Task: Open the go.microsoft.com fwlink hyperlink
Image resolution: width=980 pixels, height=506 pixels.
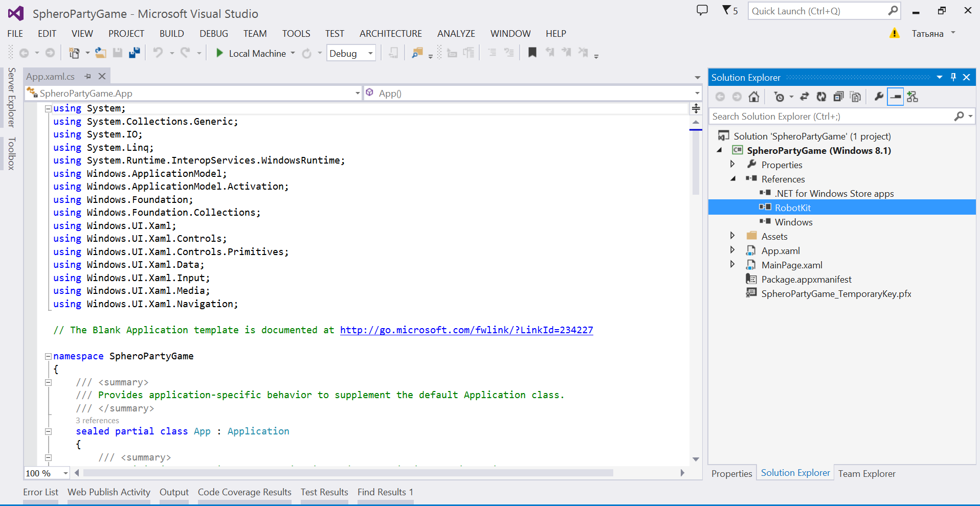Action: coord(466,330)
